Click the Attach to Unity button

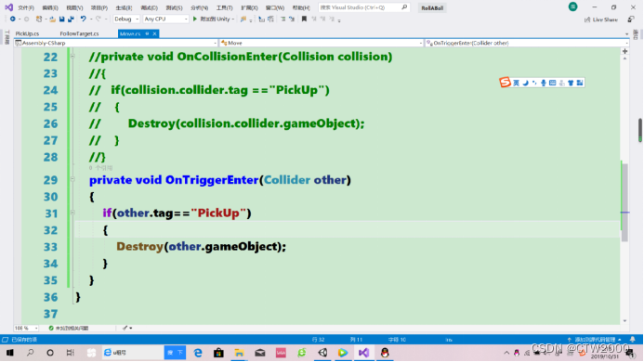213,19
